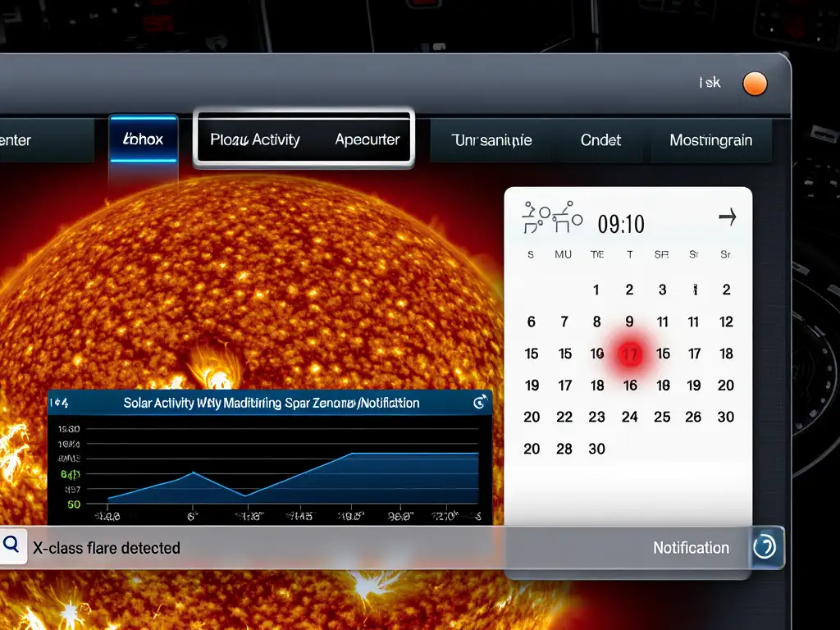Select day 28 in the calendar's last row
840x630 pixels.
(x=564, y=449)
